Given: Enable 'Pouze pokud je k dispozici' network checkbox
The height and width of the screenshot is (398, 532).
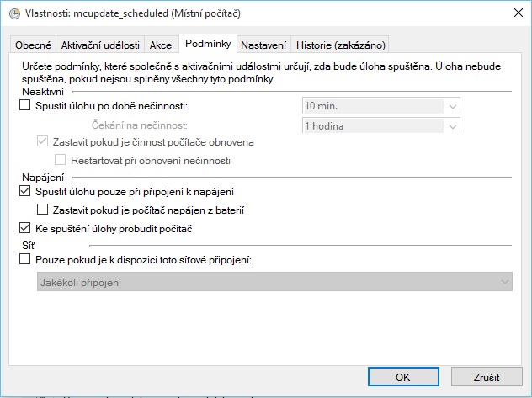Looking at the screenshot, I should coord(24,260).
